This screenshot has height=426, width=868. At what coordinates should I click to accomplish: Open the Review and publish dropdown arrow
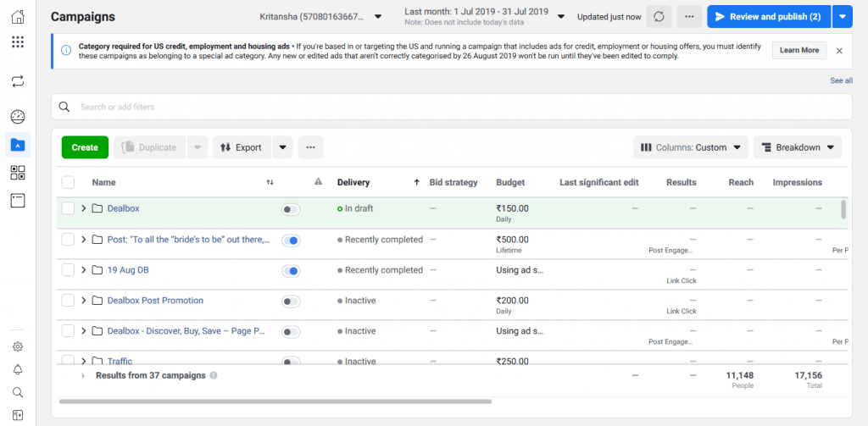coord(842,17)
